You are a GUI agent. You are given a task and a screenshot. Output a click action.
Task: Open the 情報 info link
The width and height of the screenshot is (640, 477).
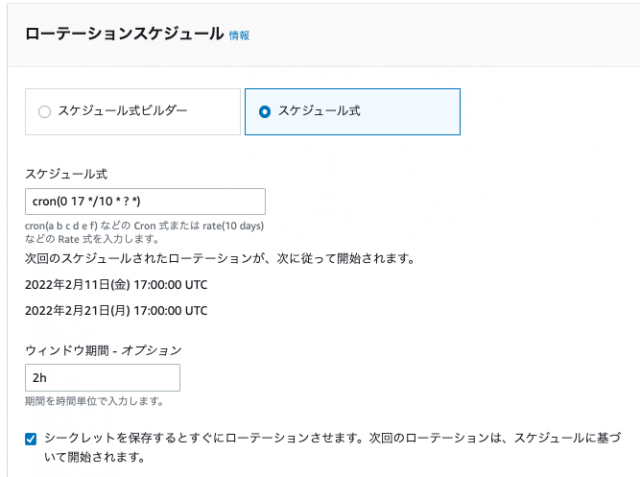[239, 35]
